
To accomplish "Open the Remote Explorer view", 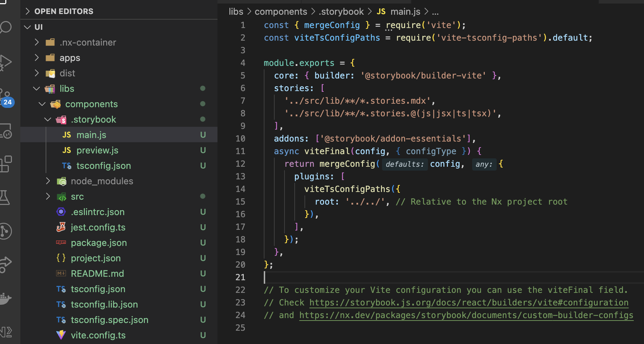I will 6,131.
